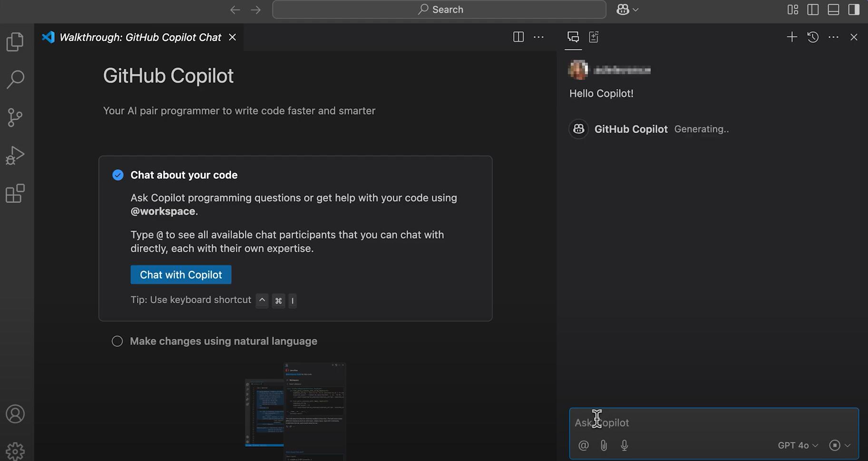Attach context with the paperclip icon
This screenshot has width=868, height=461.
[604, 445]
